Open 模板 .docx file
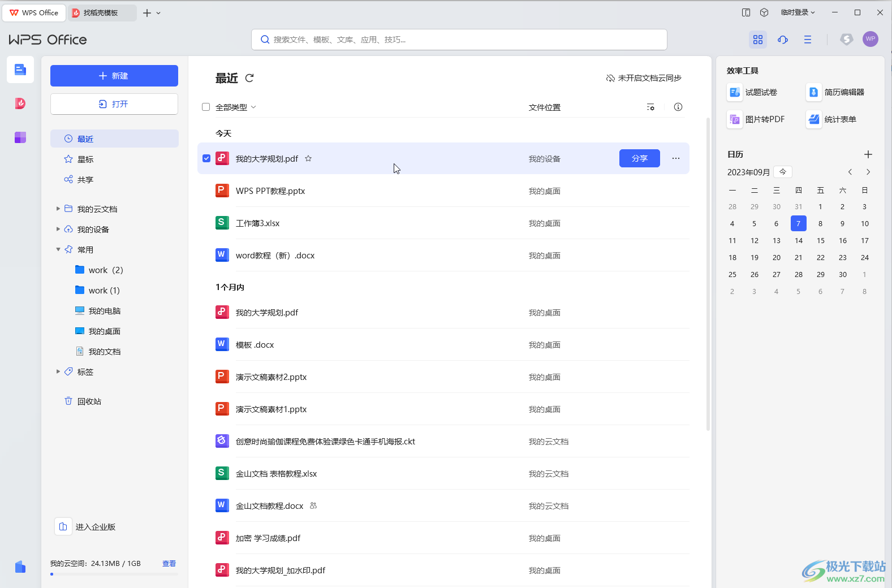This screenshot has width=892, height=588. click(x=443, y=344)
